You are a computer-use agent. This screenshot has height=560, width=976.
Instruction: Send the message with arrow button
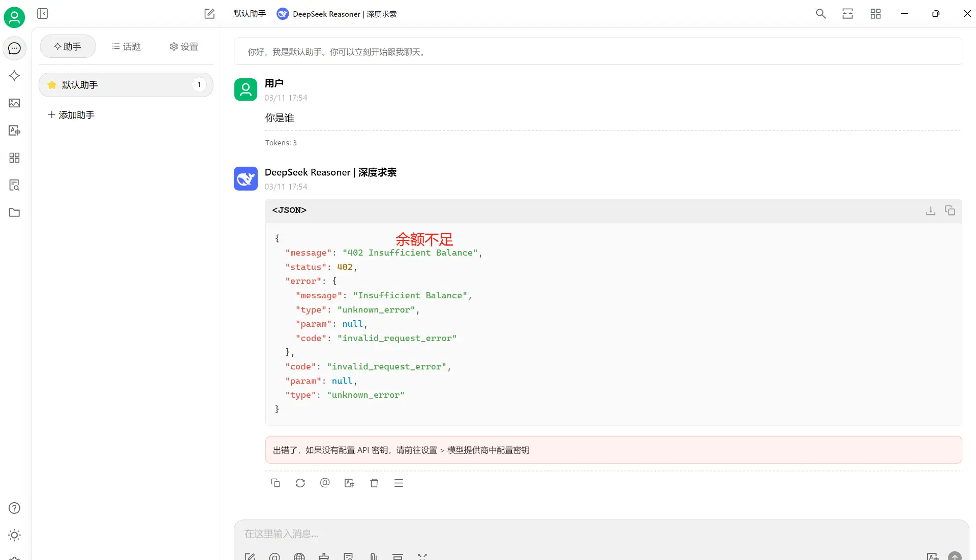point(955,556)
